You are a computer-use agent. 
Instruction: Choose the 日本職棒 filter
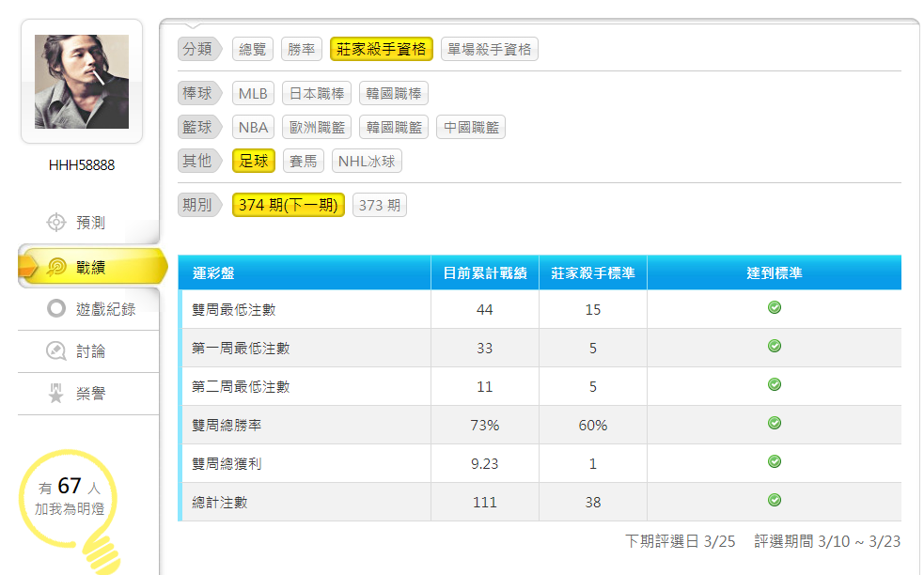coord(317,94)
